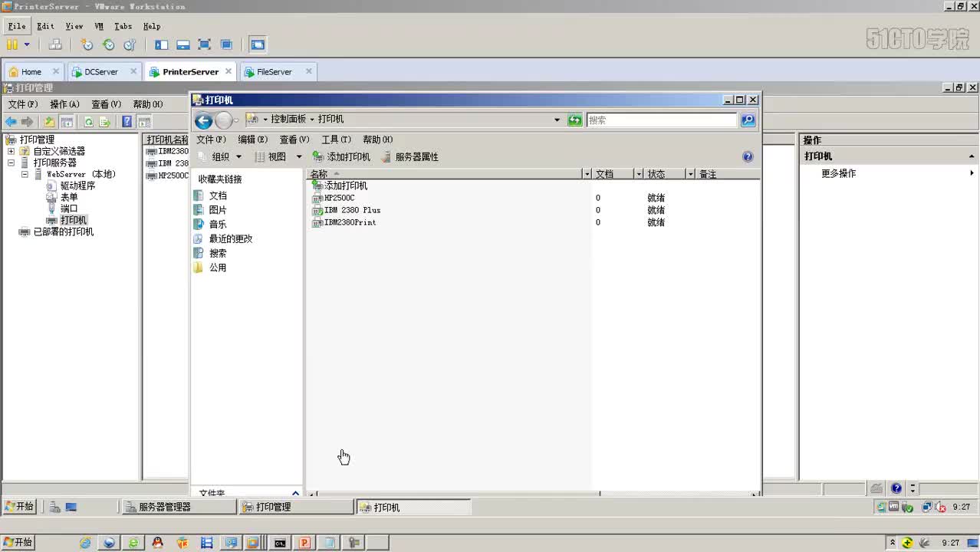Close the DCServer tab
Image resolution: width=980 pixels, height=552 pixels.
133,71
